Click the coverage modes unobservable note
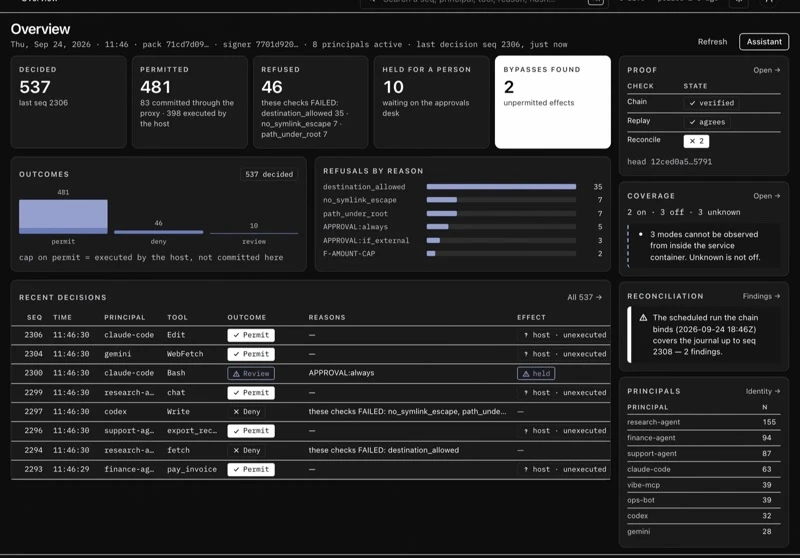This screenshot has height=558, width=800. point(705,246)
